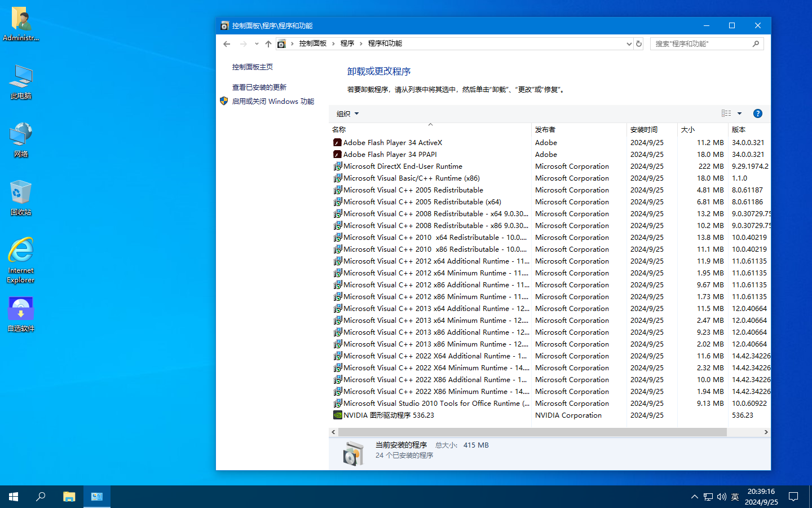The width and height of the screenshot is (812, 508).
Task: Click the network tray icon
Action: point(708,497)
